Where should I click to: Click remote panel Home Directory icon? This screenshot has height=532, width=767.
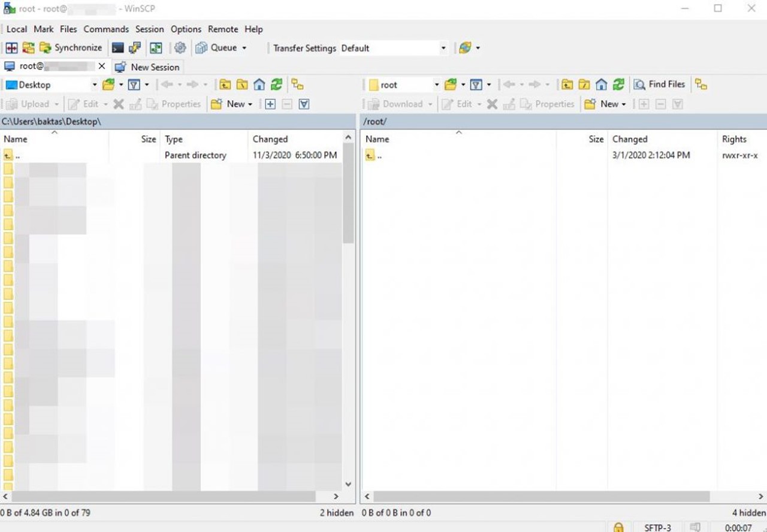click(602, 84)
